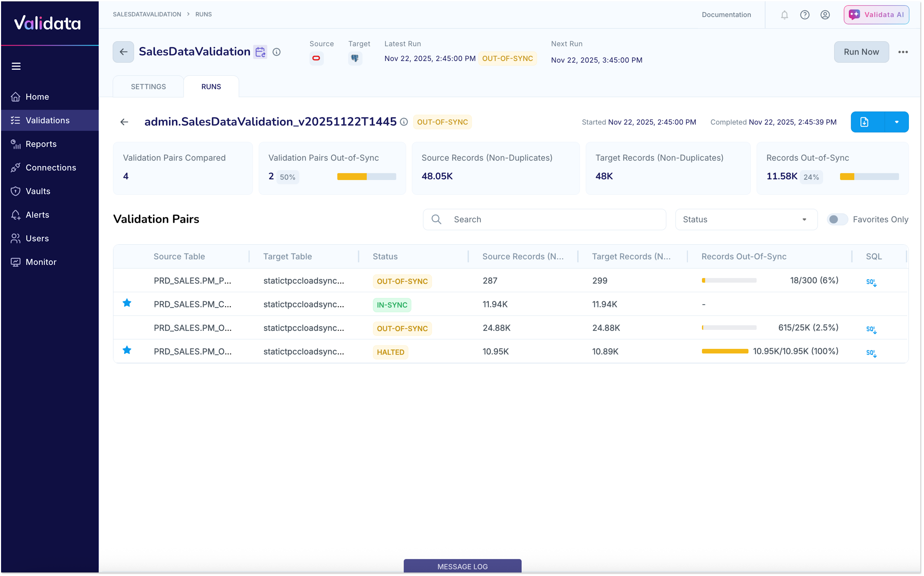924x576 pixels.
Task: Download SQL for the HALTED validation pair
Action: [871, 353]
